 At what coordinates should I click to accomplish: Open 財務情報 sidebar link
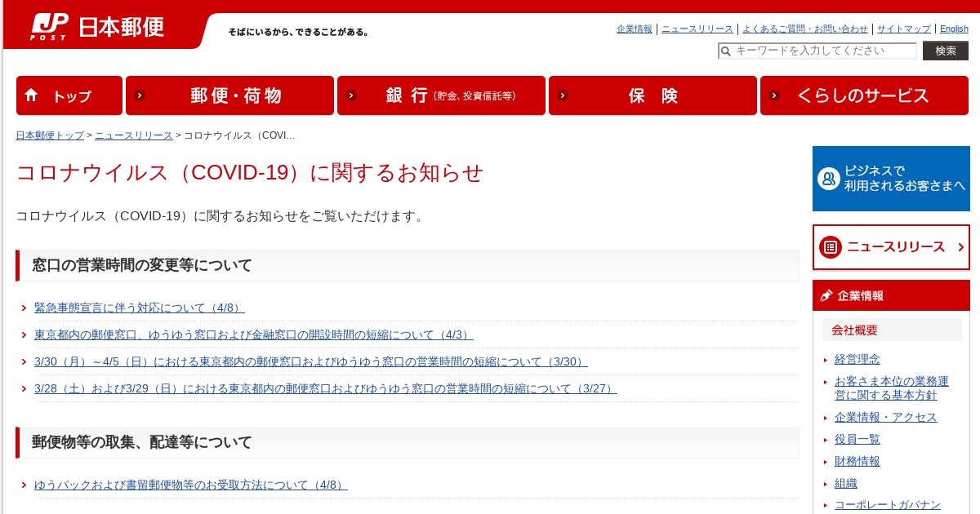pyautogui.click(x=857, y=461)
